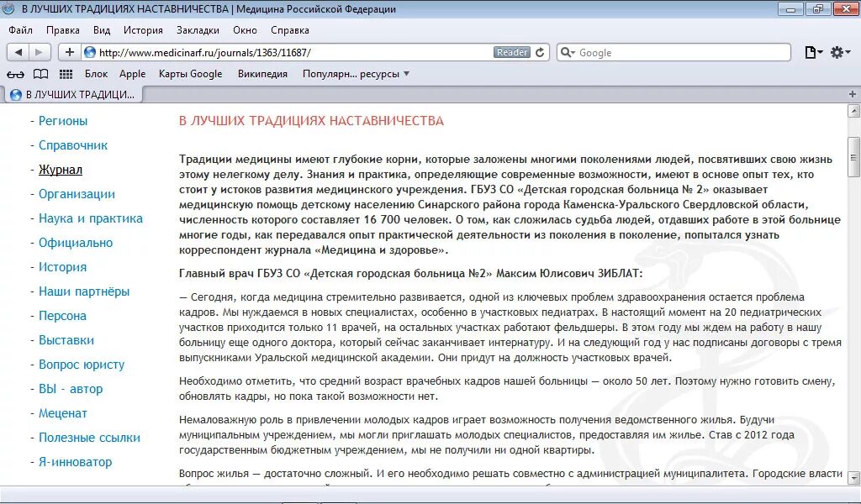
Task: Open the Reader view button
Action: [512, 52]
